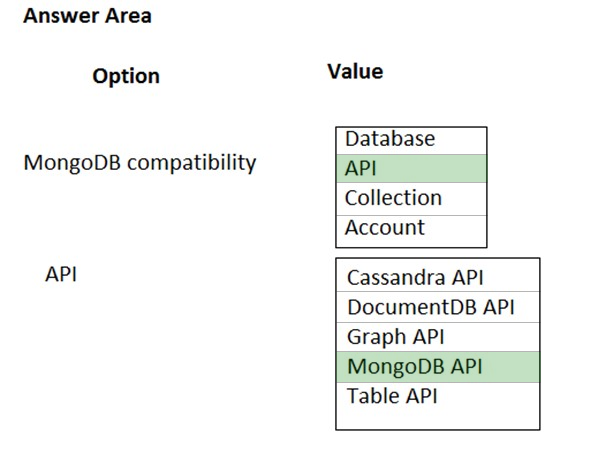Click the empty row below Table API
This screenshot has width=598, height=467.
click(438, 419)
